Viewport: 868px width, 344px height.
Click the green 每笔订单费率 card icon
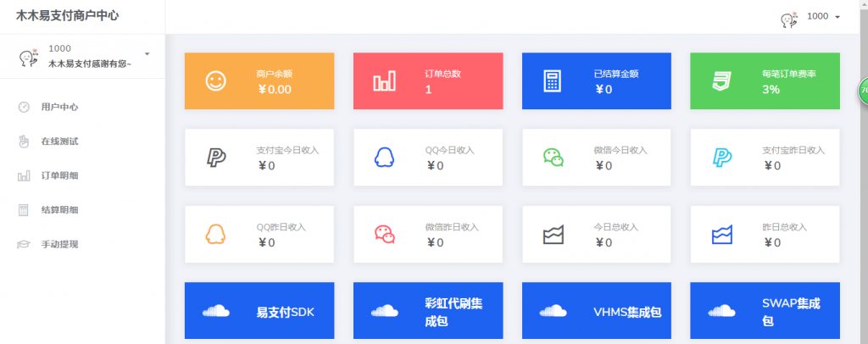point(721,81)
